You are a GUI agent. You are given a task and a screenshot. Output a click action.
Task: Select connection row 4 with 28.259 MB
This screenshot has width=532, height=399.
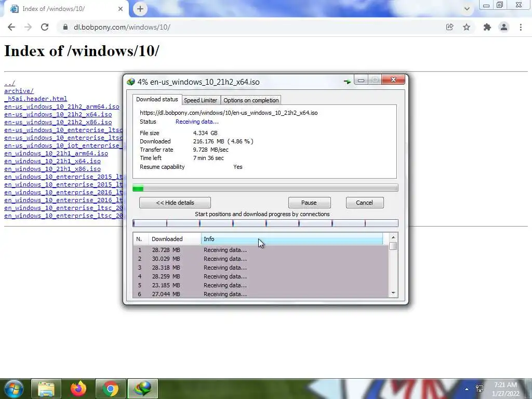tap(261, 276)
